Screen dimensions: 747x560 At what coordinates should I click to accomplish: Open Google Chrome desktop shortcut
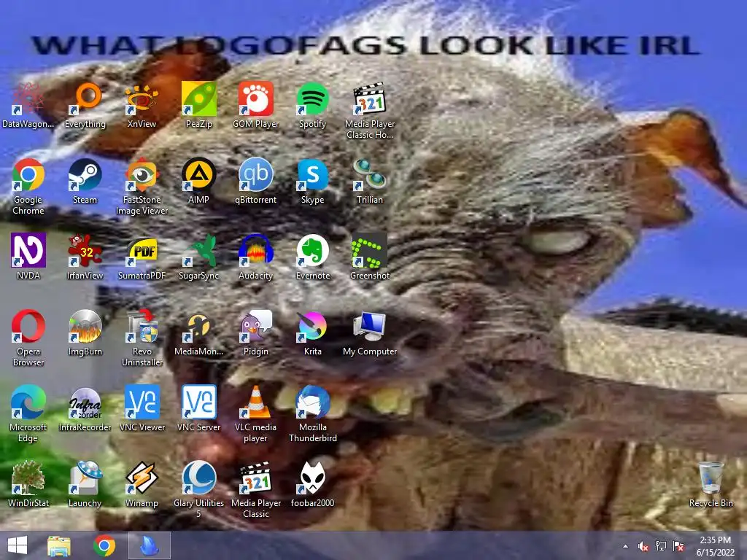pyautogui.click(x=28, y=187)
